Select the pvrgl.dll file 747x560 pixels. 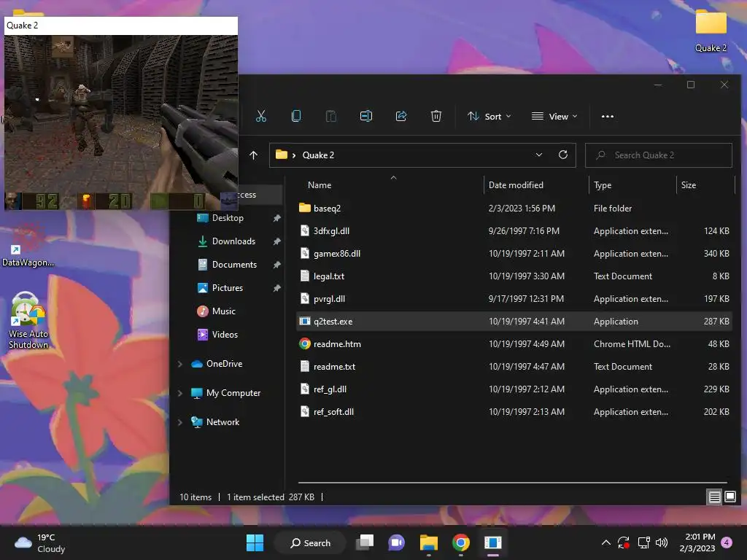(514, 298)
